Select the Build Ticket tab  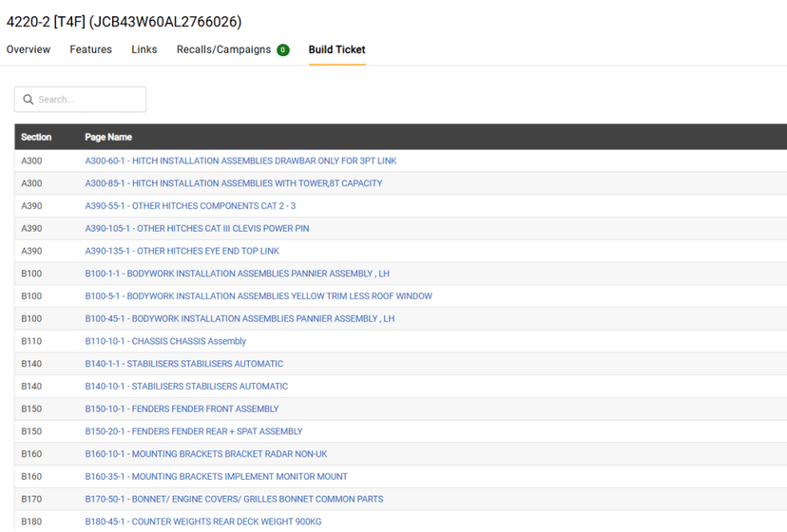(x=336, y=49)
